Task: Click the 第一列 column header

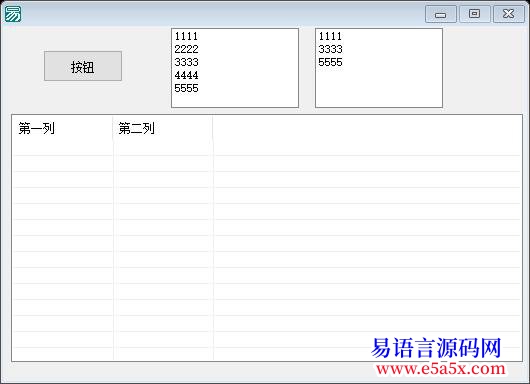Action: pos(62,128)
